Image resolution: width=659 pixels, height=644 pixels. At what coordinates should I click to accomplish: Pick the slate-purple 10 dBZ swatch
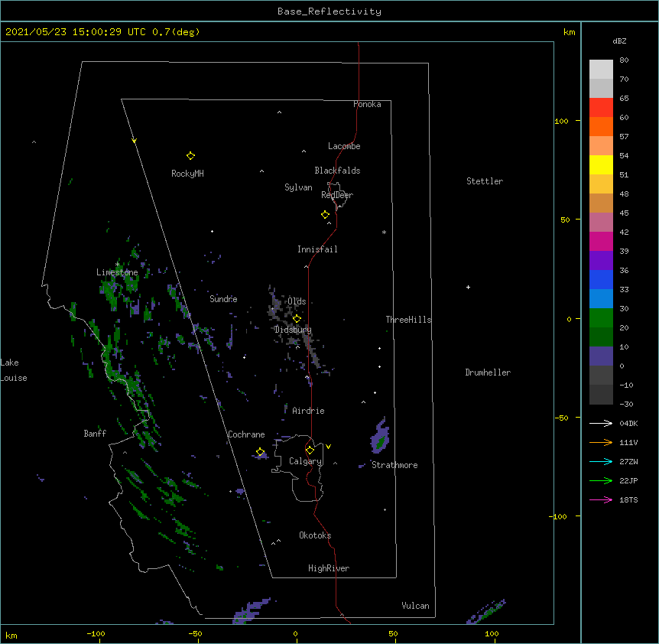tap(601, 356)
